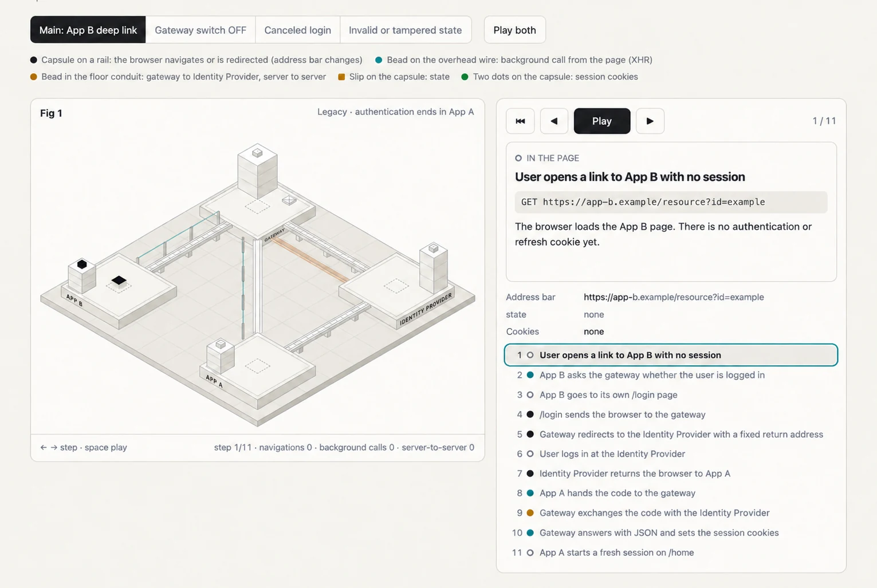The width and height of the screenshot is (877, 588).
Task: Jump to step 3 App B goes to /login page
Action: coord(671,394)
